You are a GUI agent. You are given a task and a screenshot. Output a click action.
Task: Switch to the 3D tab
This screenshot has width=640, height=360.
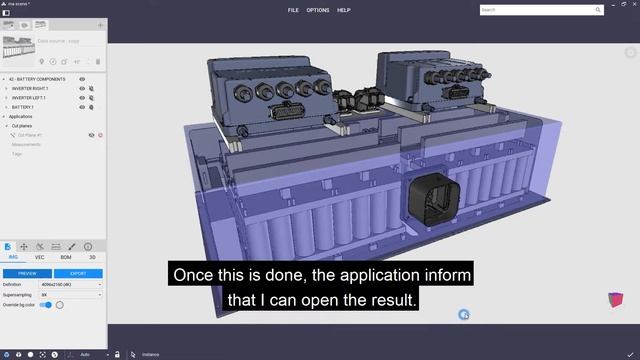[92, 257]
